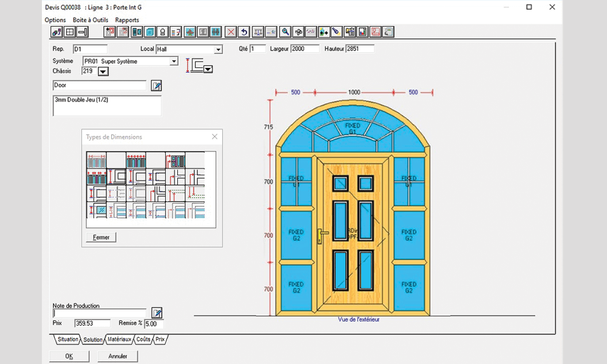
Task: Open the edit icon beside Note de Production
Action: point(157,312)
